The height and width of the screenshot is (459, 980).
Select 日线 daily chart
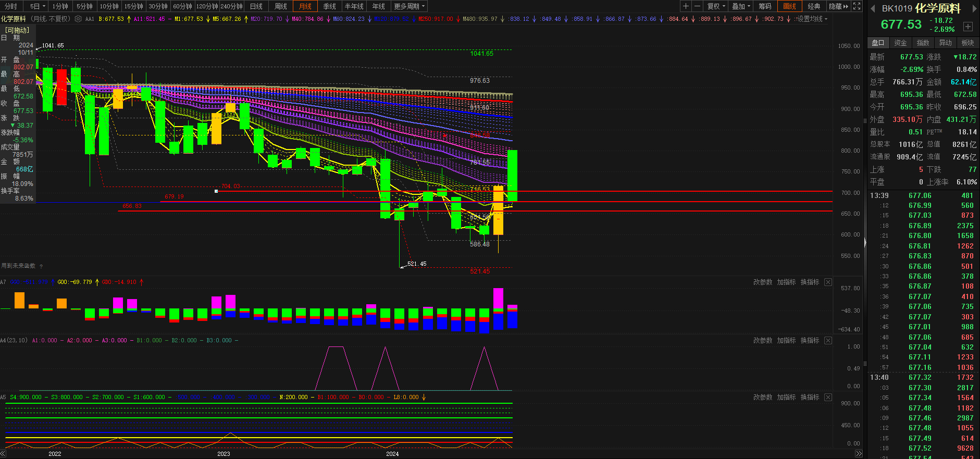click(256, 6)
